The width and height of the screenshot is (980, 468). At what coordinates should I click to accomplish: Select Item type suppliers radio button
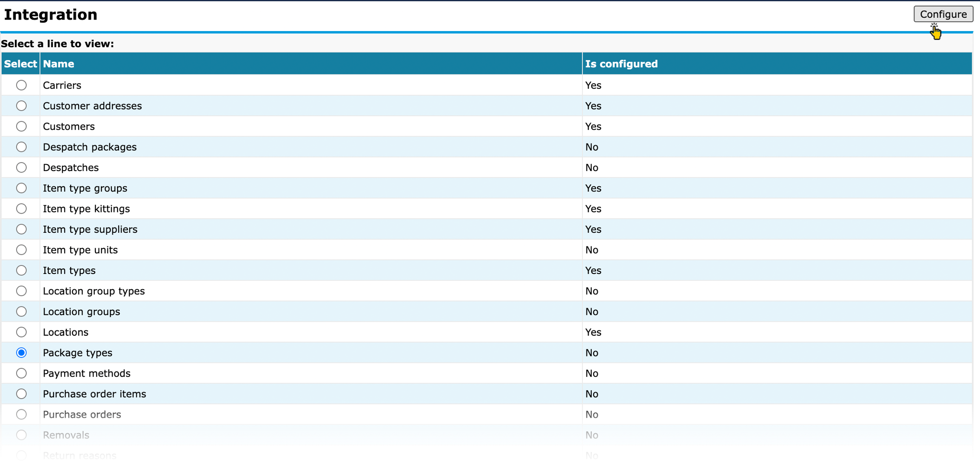pyautogui.click(x=21, y=229)
